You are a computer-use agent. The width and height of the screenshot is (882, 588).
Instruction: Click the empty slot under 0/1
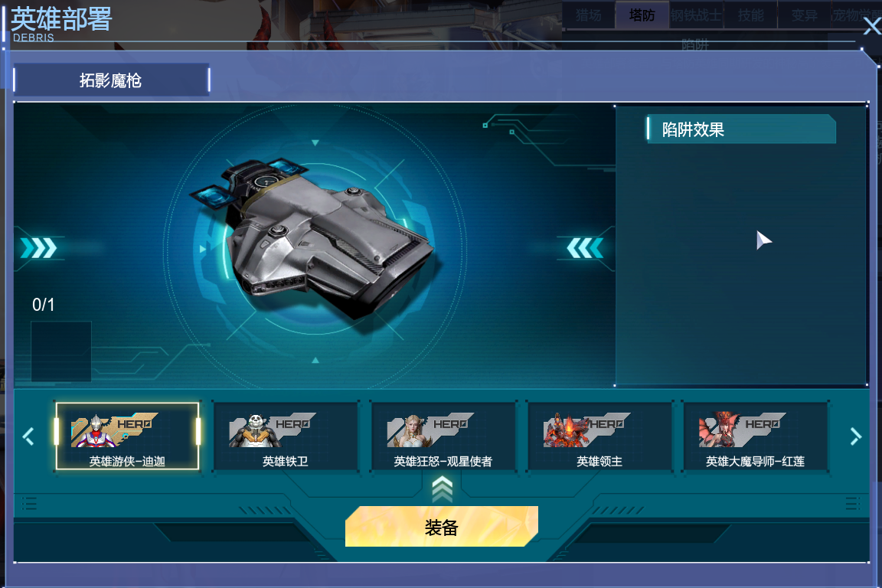(61, 351)
